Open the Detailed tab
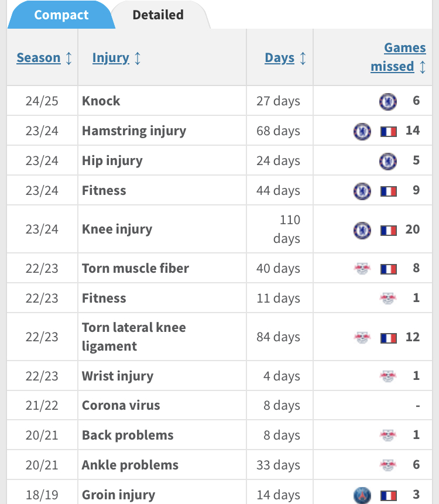Screen dimensions: 439x504 click(158, 15)
